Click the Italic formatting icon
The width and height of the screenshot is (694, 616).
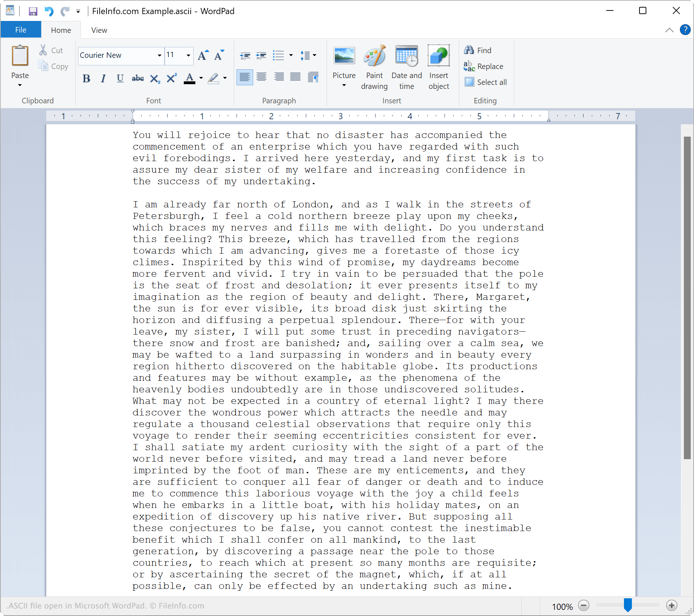click(101, 78)
